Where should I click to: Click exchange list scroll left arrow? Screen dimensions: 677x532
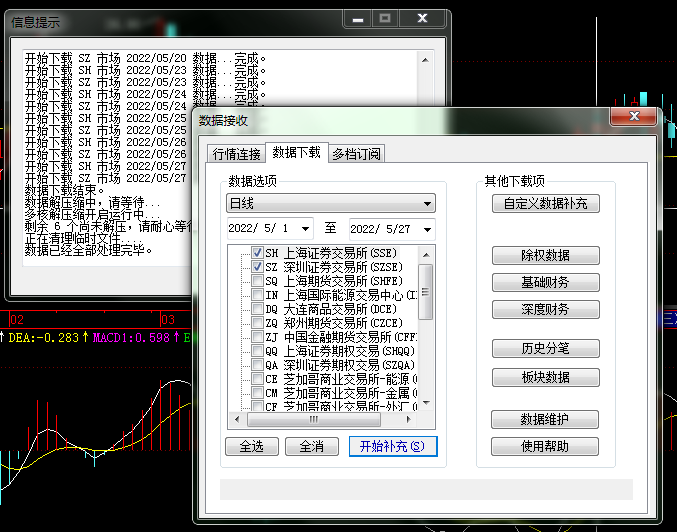(x=237, y=419)
